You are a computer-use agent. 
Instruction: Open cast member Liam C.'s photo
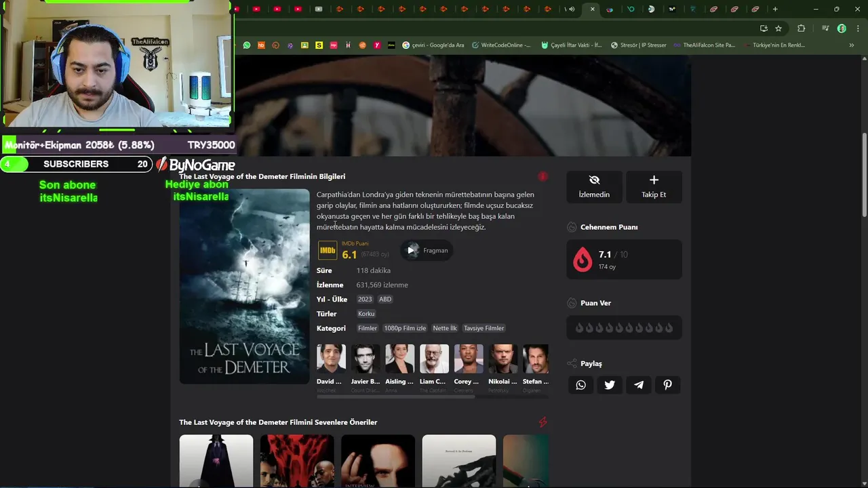(434, 359)
